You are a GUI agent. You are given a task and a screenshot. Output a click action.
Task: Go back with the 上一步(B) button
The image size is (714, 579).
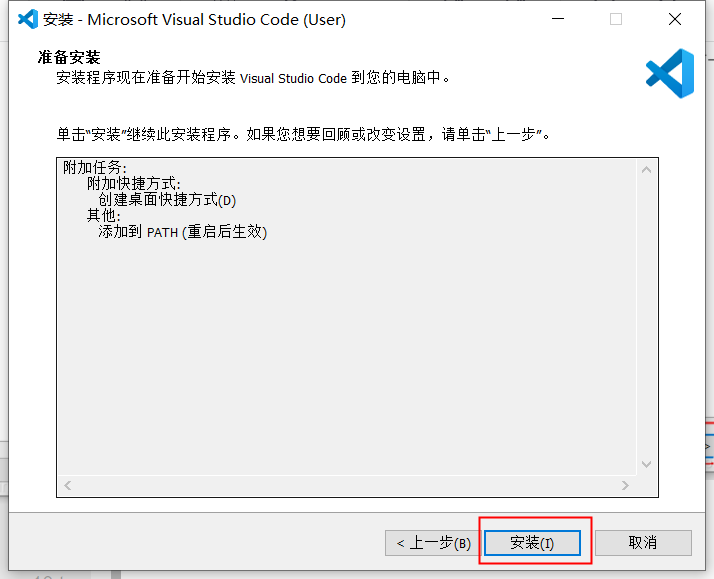point(433,543)
